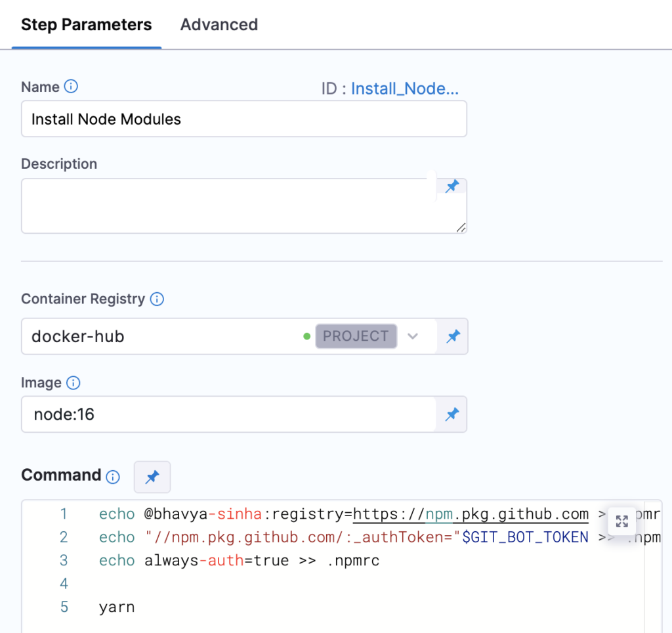Click the pin icon beside the Image field
This screenshot has height=633, width=672.
coord(452,414)
